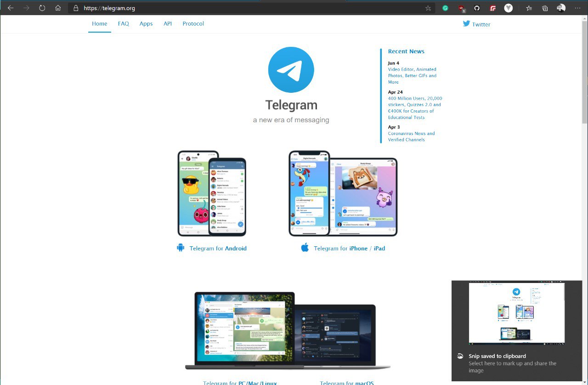Click the Recent News heading
Screen dimensions: 588x385
(x=406, y=51)
